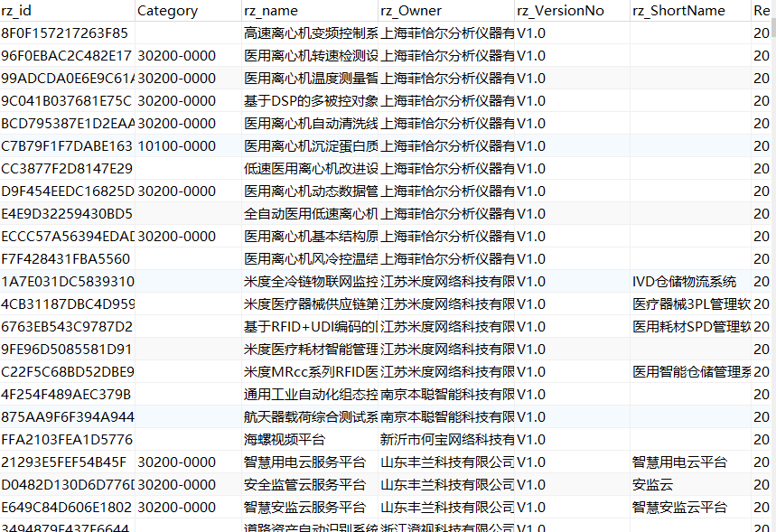The height and width of the screenshot is (532, 776).
Task: Click cell 1A7E031DC5839310
Action: 67,282
